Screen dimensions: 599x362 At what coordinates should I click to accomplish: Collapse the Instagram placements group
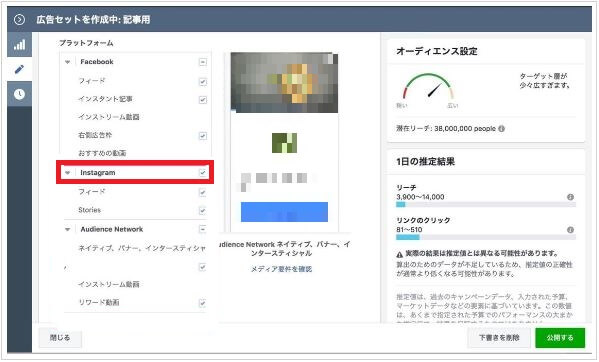pos(68,173)
